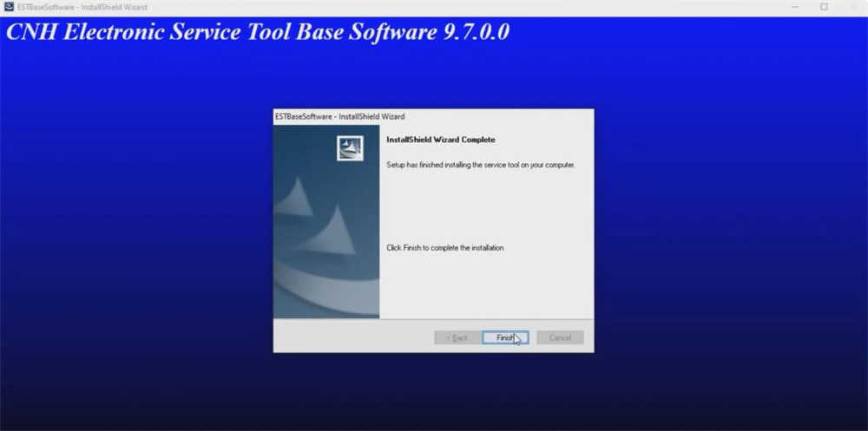Click the InstallShield logo icon in dialog
The image size is (868, 431).
coord(350,148)
